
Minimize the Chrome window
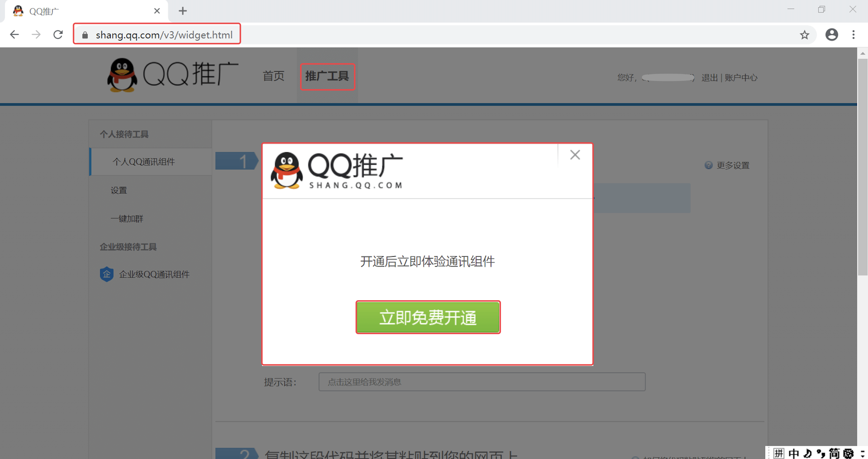790,9
